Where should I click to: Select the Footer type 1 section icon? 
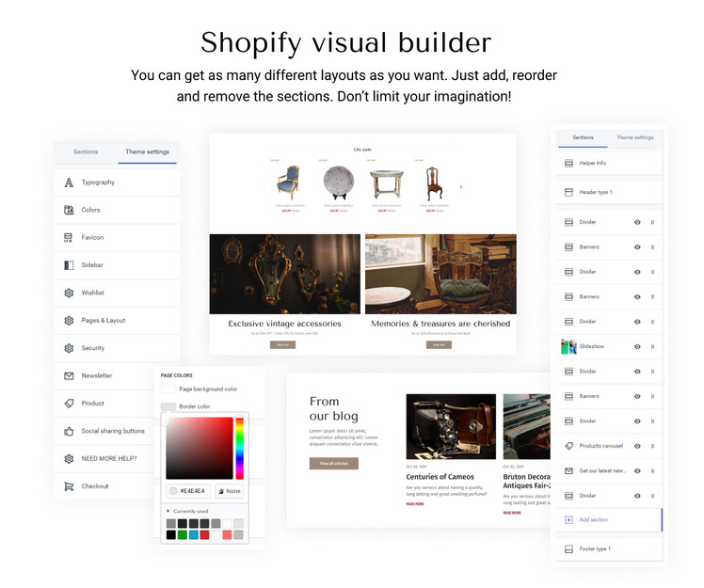[568, 548]
